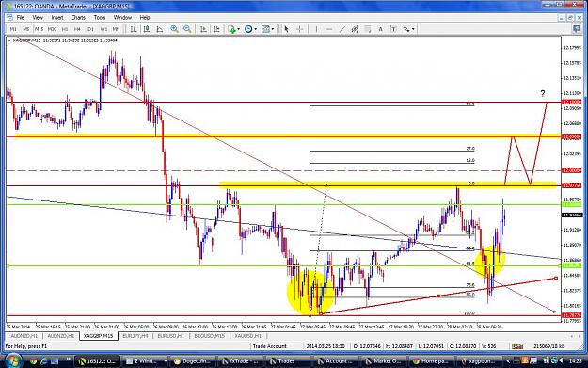Image resolution: width=588 pixels, height=368 pixels.
Task: Choose the vertical line drawing tool
Action: (x=316, y=29)
